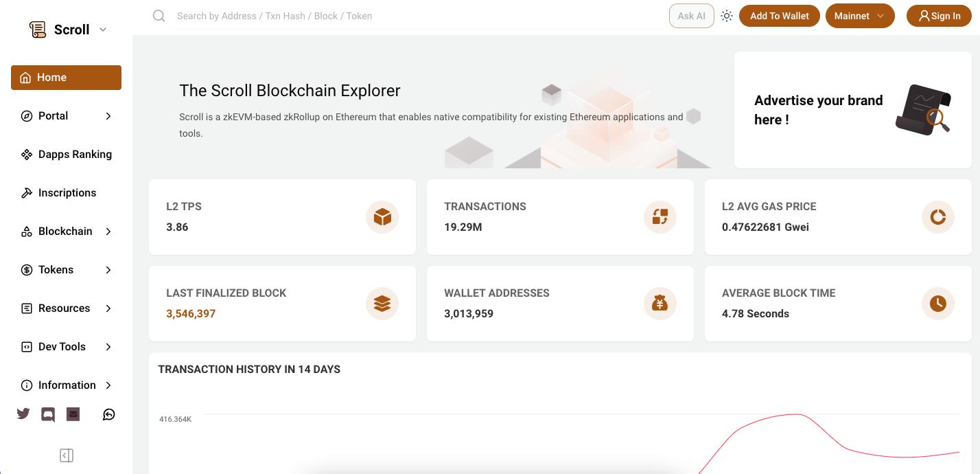Collapse the sidebar with panel icon

(67, 455)
